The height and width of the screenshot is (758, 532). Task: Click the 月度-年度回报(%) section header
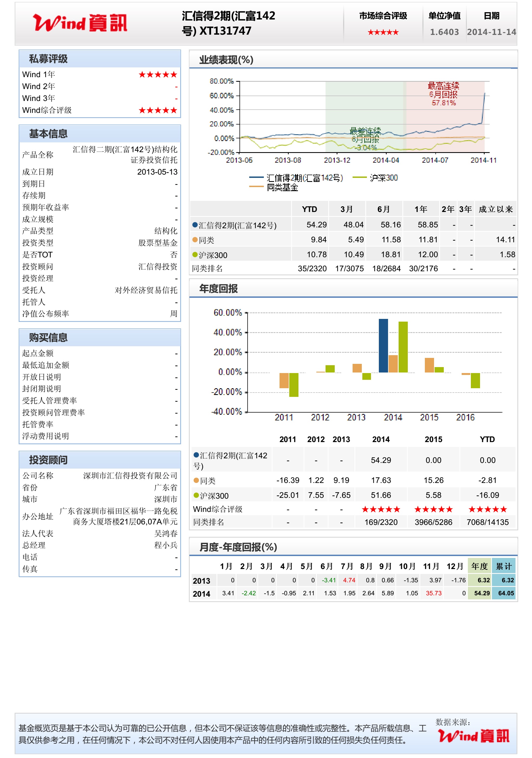coord(353,547)
